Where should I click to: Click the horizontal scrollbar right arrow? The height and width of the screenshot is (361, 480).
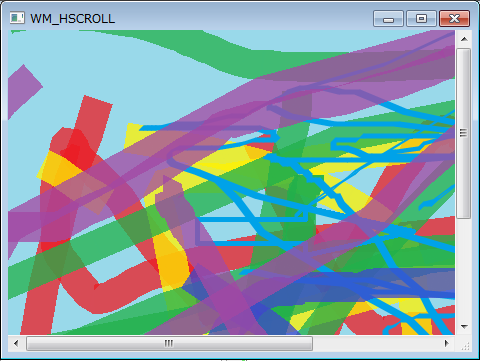click(x=447, y=343)
